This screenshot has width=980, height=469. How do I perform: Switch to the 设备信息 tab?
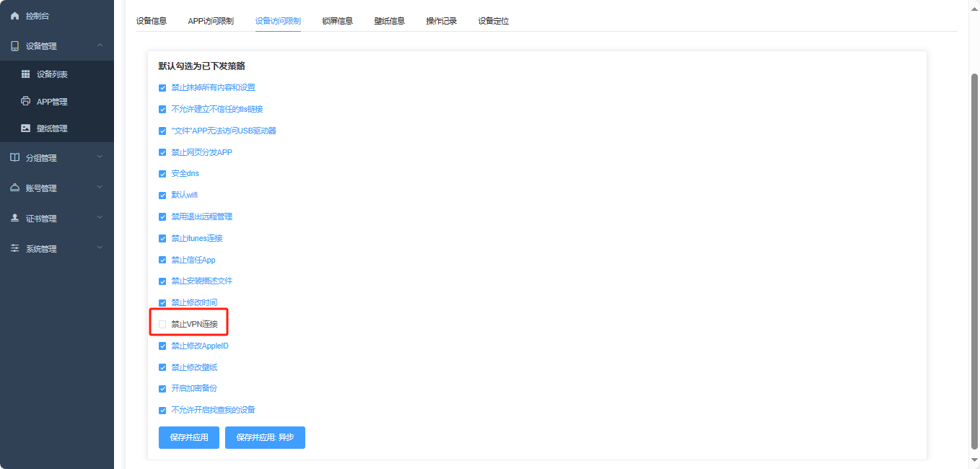pos(152,21)
